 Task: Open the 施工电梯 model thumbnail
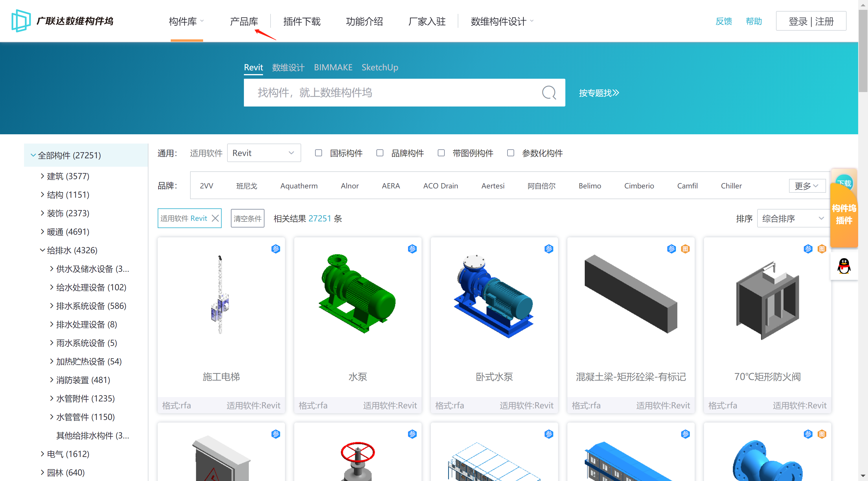pos(220,295)
